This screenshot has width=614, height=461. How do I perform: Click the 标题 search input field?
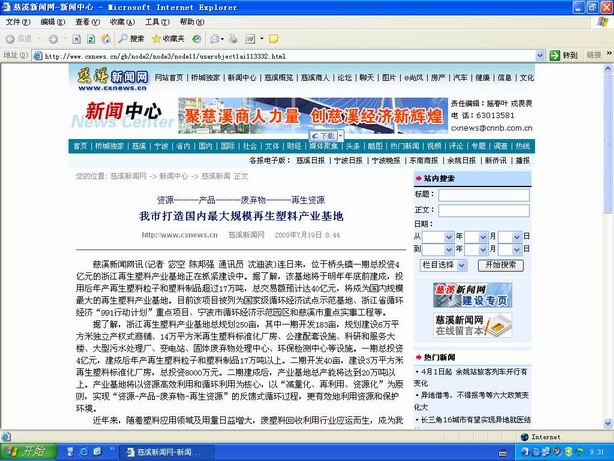coord(486,195)
